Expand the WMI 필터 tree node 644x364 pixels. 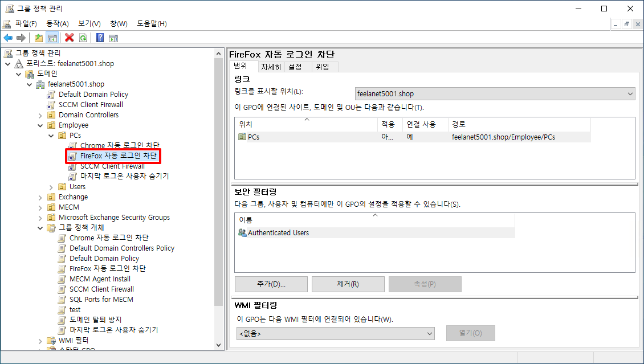coord(40,341)
